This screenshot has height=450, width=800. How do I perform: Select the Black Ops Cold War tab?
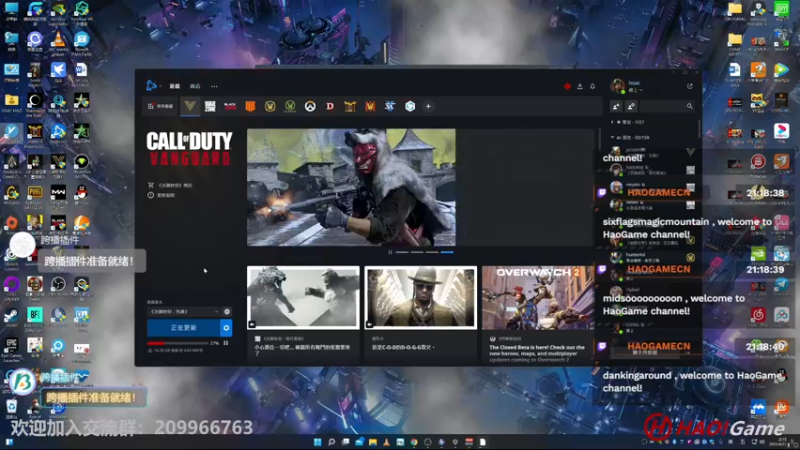coord(230,106)
